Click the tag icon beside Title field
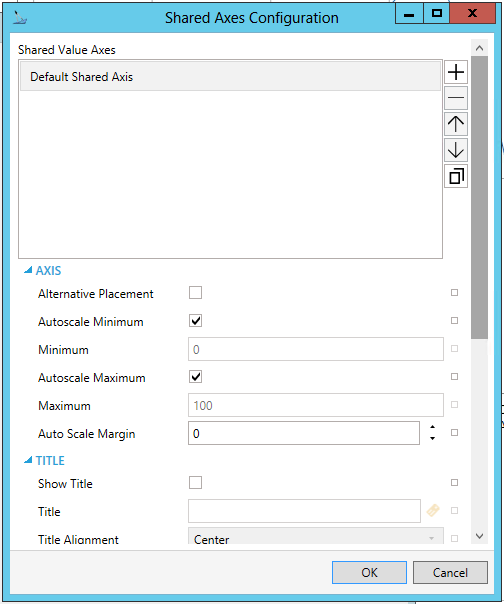The width and height of the screenshot is (504, 604). coord(433,511)
